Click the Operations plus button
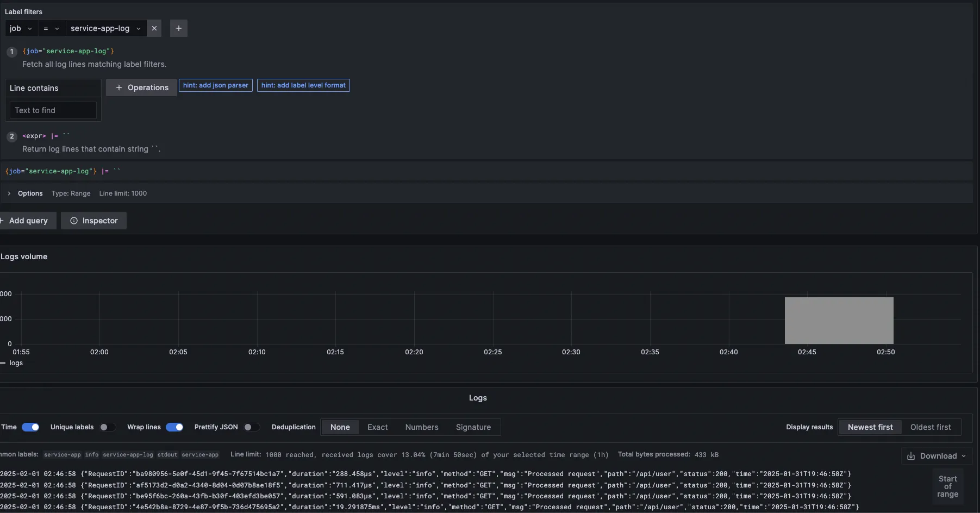The height and width of the screenshot is (513, 980). 141,87
